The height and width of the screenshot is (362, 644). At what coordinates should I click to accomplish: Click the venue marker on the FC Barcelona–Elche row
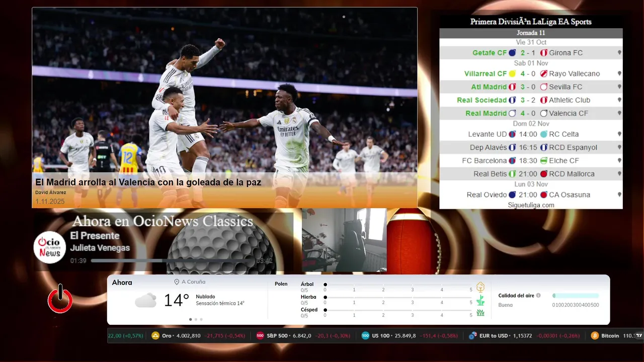(x=619, y=161)
